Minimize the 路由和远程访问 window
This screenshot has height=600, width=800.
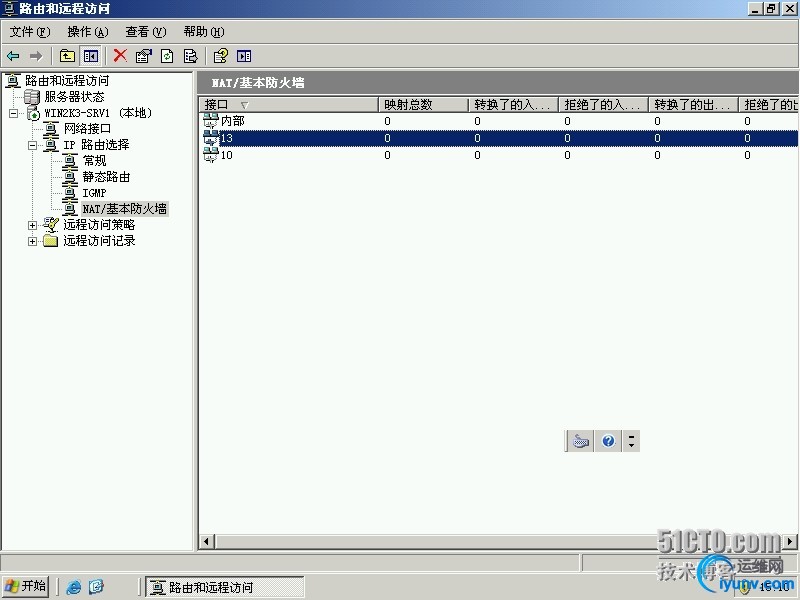tap(755, 9)
